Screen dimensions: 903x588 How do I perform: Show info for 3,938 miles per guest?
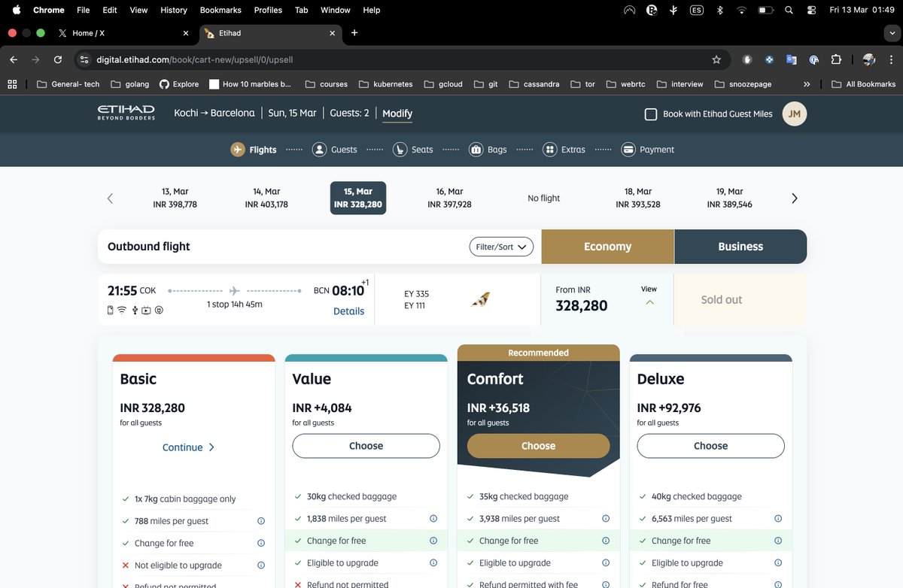coord(606,519)
